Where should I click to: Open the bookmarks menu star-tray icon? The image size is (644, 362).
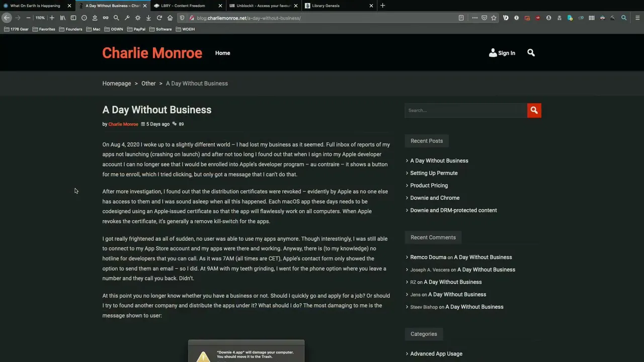click(95, 18)
